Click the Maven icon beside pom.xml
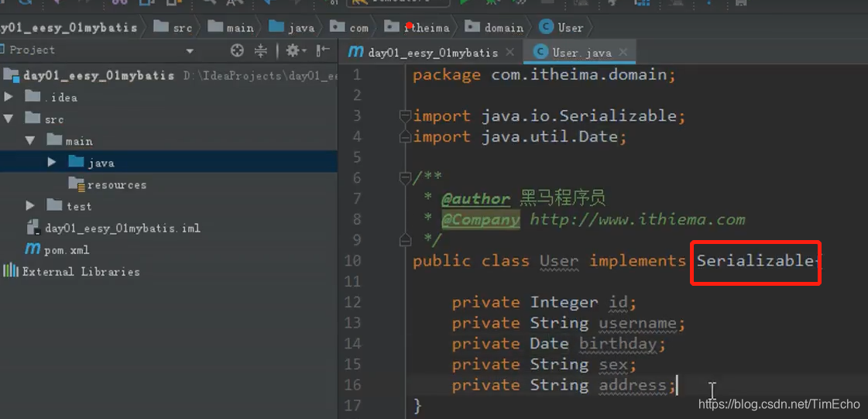The image size is (868, 419). pos(33,249)
